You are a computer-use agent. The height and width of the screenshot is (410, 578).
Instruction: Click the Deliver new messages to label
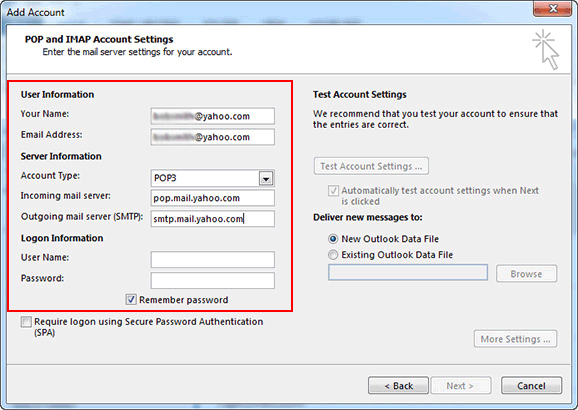tap(368, 218)
